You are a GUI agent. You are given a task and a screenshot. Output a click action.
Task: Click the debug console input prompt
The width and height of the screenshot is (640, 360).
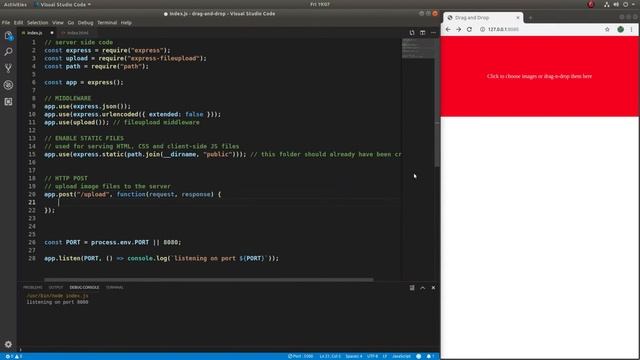tap(229, 349)
